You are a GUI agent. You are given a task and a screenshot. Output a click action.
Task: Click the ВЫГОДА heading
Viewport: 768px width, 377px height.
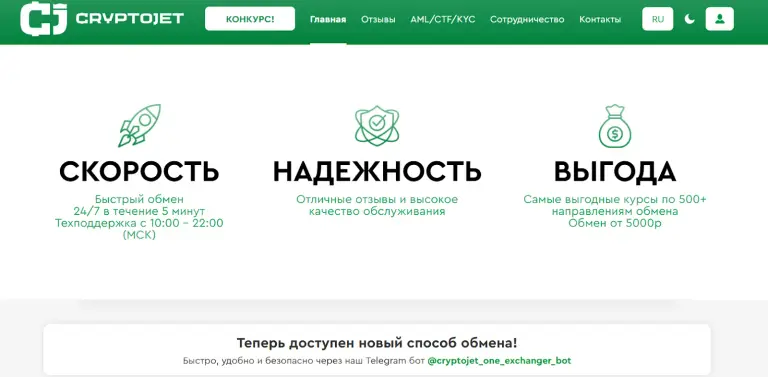pos(615,171)
